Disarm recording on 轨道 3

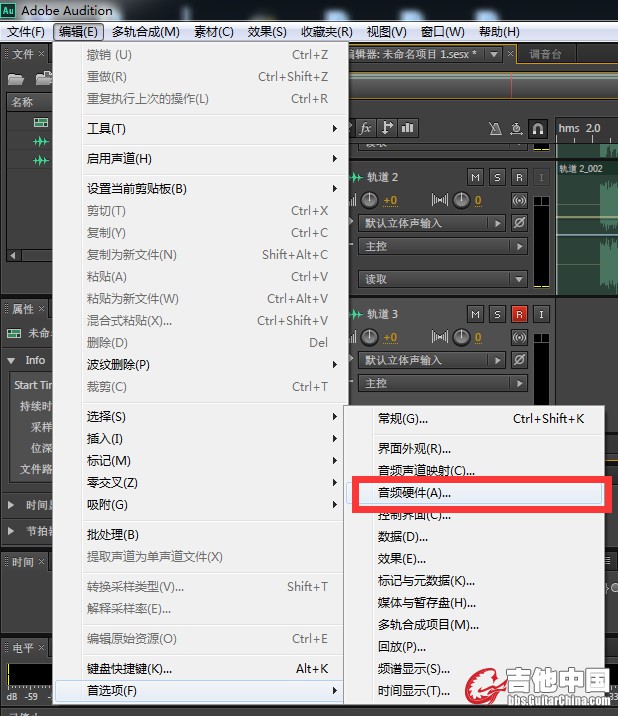tap(519, 314)
